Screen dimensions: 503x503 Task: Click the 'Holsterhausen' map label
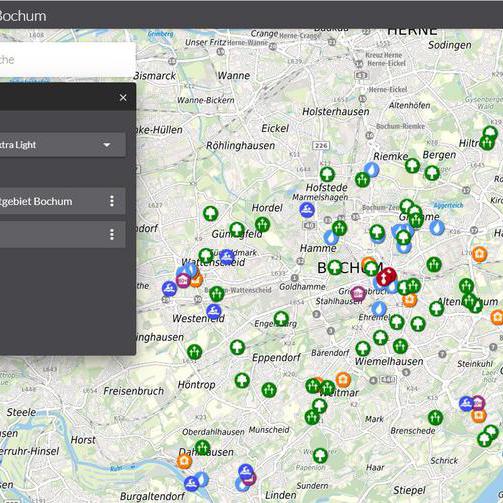(x=336, y=112)
